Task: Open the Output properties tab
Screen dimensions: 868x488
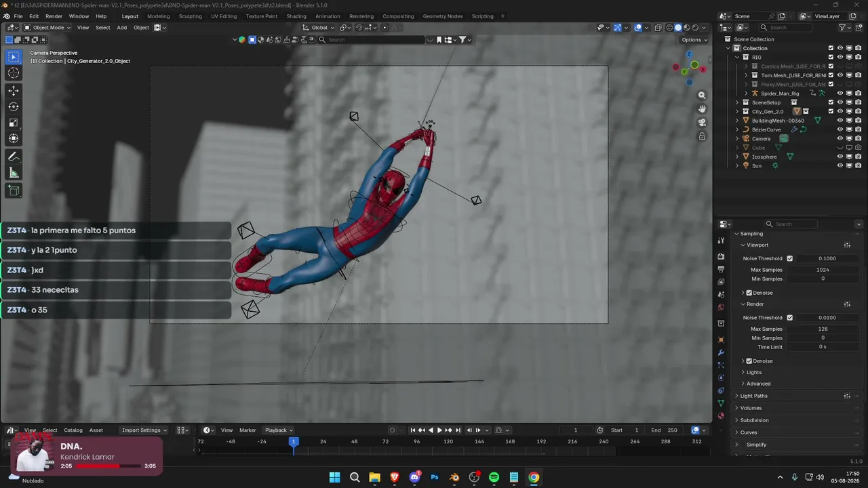Action: (x=721, y=270)
